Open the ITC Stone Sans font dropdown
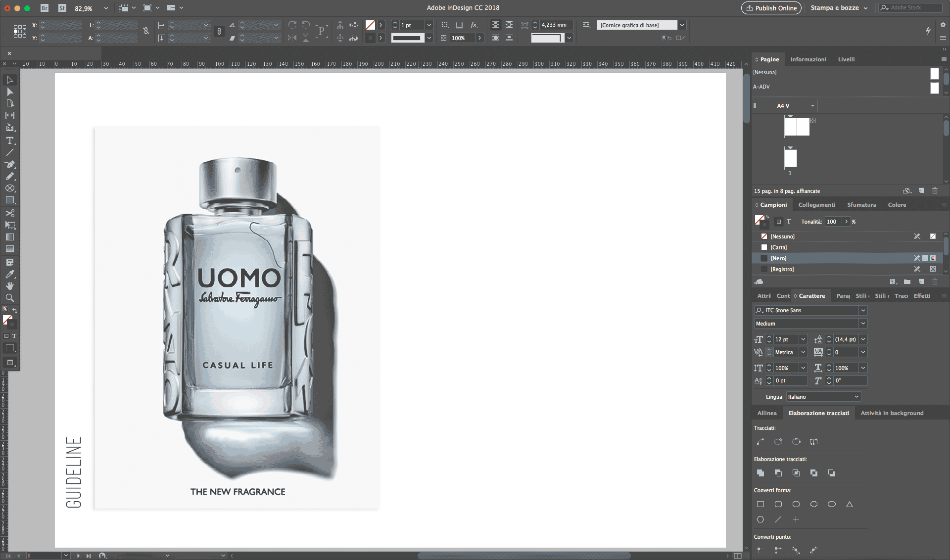 click(x=863, y=310)
